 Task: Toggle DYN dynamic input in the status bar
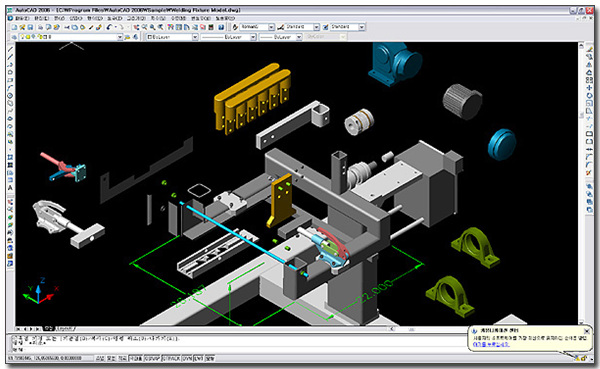tap(187, 359)
